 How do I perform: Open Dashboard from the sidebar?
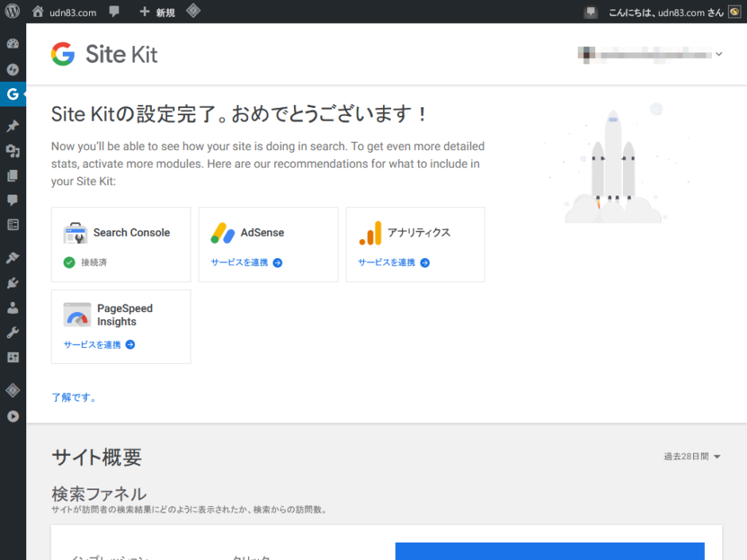(x=13, y=44)
